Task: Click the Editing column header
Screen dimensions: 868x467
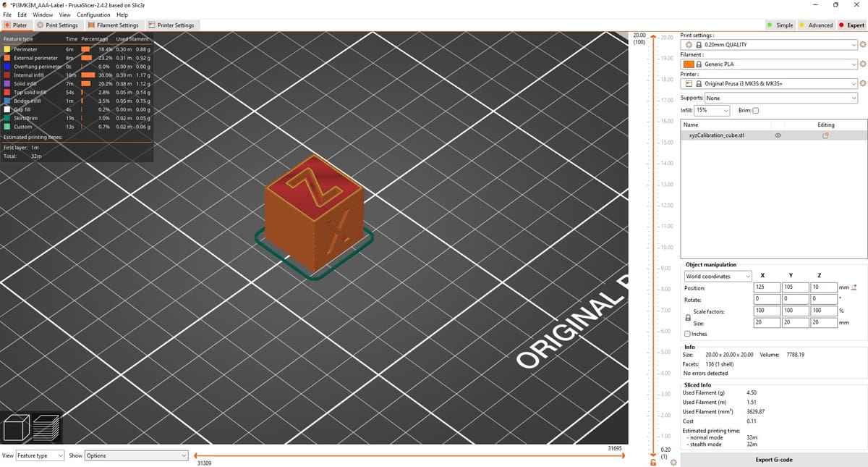Action: pos(825,125)
